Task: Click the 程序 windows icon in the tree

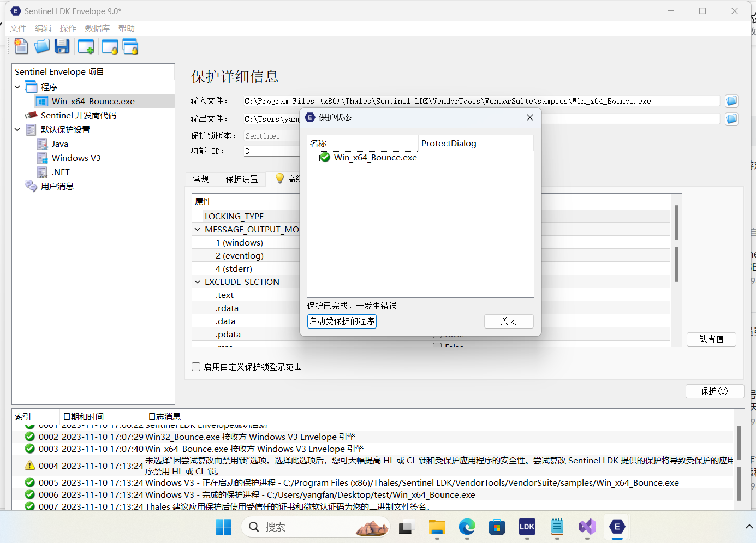Action: pyautogui.click(x=31, y=87)
